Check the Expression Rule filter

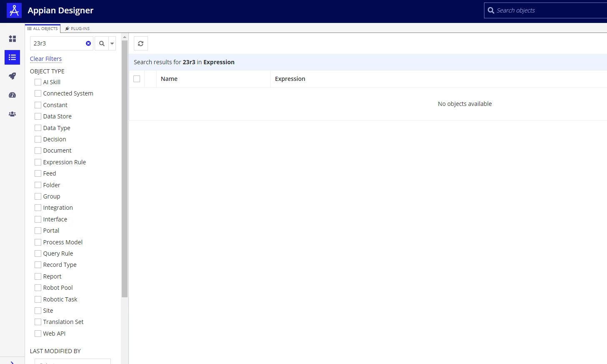click(x=38, y=162)
